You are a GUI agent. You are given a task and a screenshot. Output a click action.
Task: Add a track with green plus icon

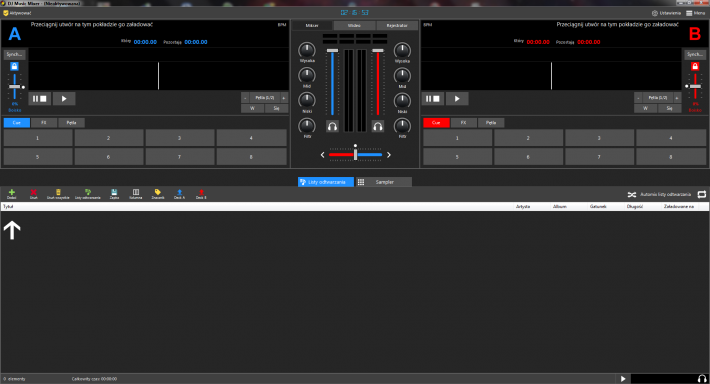(12, 194)
